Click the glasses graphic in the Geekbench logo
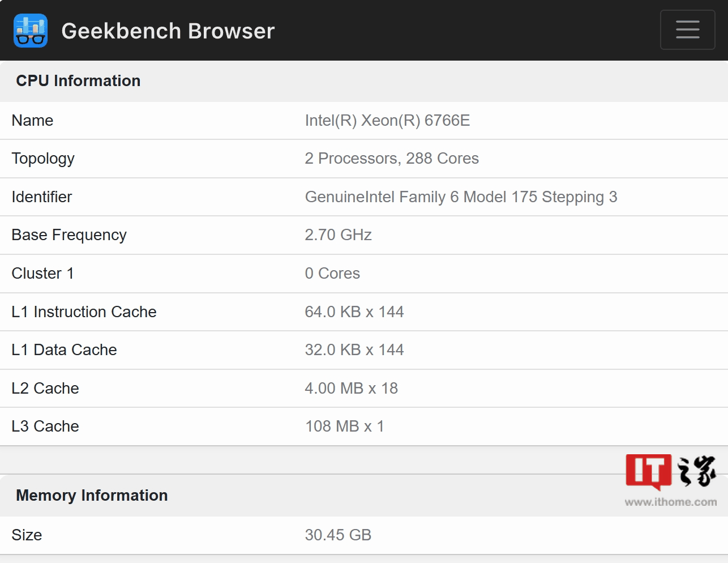Image resolution: width=728 pixels, height=563 pixels. (30, 37)
